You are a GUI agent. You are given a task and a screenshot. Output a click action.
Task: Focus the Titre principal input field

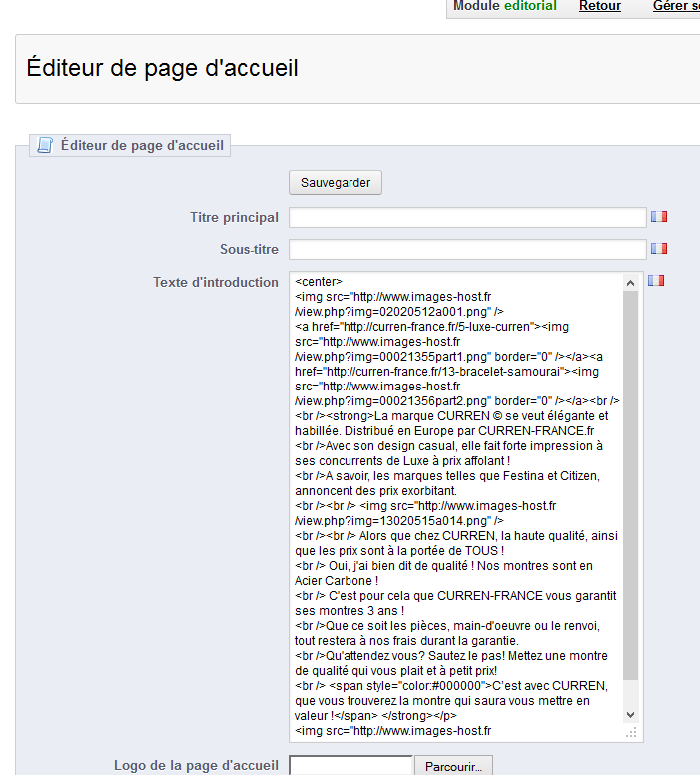click(467, 218)
